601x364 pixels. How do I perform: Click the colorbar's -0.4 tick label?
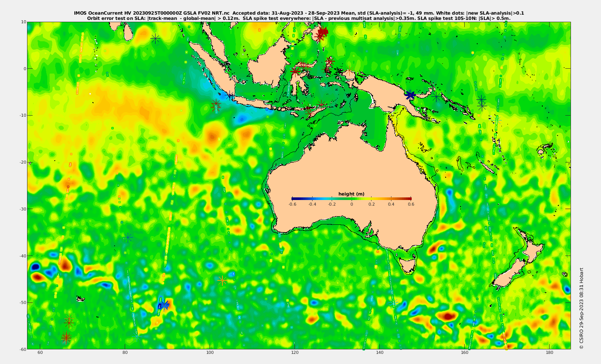[312, 204]
